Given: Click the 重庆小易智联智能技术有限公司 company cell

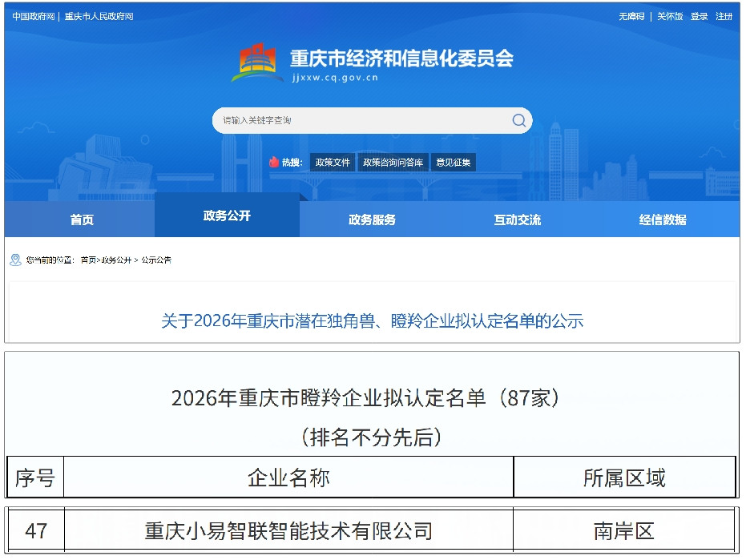Looking at the screenshot, I should [288, 530].
